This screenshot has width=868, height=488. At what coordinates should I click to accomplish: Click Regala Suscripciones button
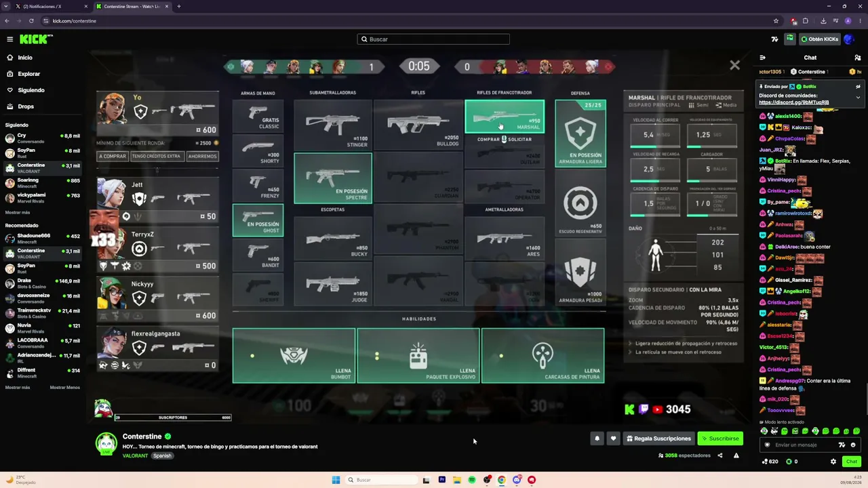click(658, 439)
